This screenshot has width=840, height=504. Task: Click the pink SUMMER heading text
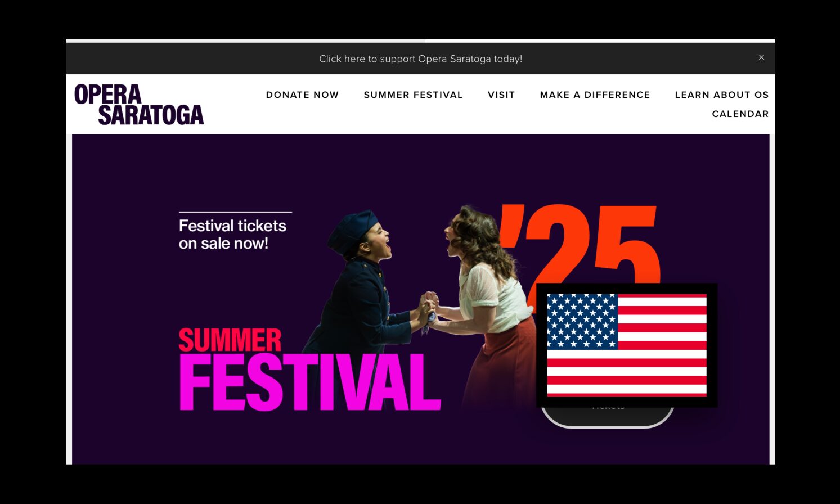[x=230, y=340]
